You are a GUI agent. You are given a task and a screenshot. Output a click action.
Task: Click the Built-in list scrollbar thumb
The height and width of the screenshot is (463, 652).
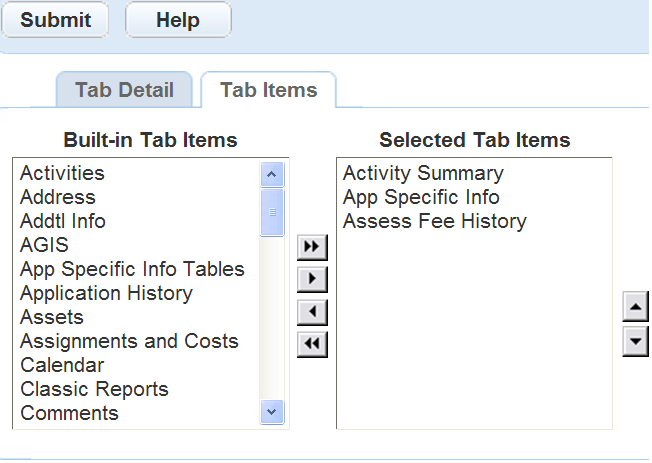click(x=272, y=212)
